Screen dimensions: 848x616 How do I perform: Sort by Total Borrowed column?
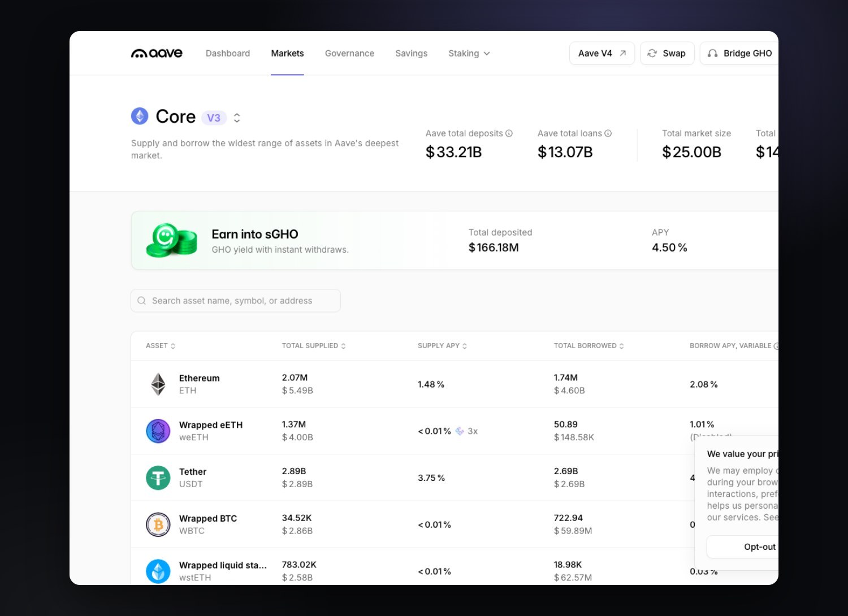[589, 346]
